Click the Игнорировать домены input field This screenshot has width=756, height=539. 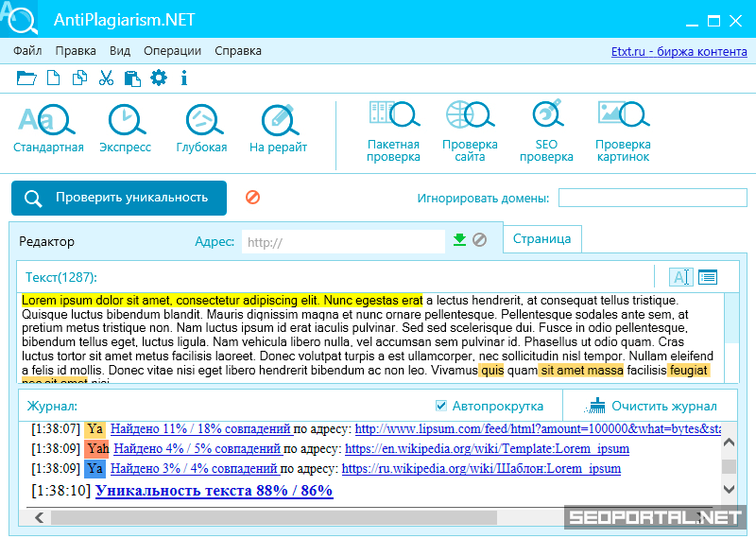pyautogui.click(x=652, y=198)
